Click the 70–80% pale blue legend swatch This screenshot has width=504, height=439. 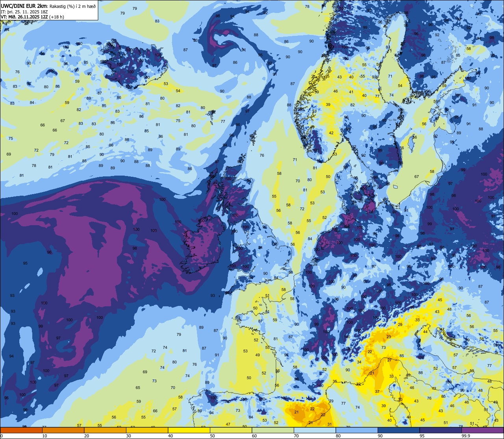pyautogui.click(x=315, y=430)
